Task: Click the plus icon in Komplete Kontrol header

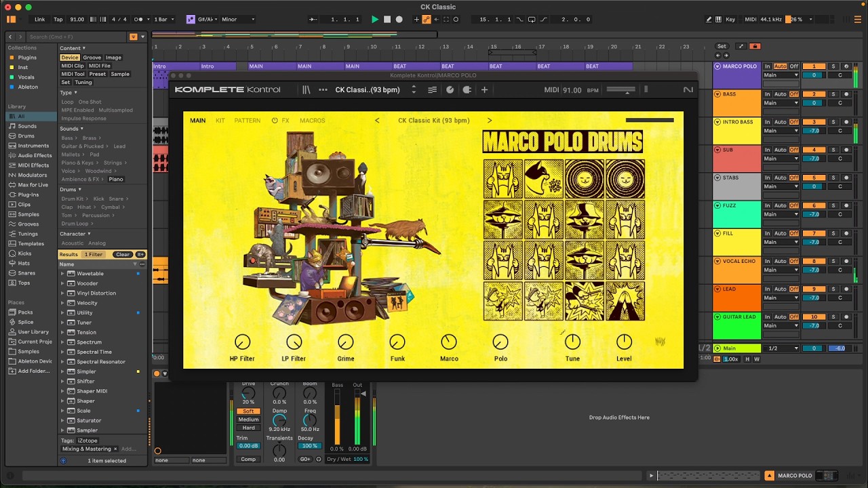Action: 484,90
